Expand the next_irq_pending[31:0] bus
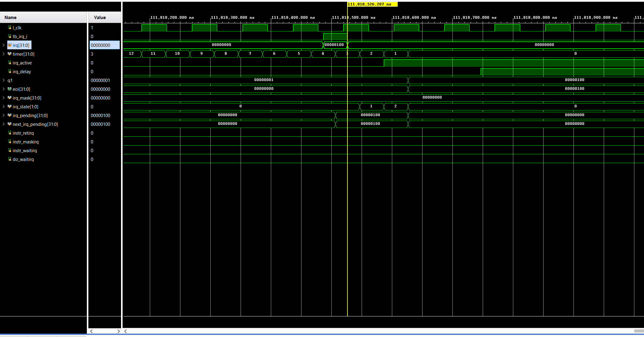644x337 pixels. pos(3,124)
